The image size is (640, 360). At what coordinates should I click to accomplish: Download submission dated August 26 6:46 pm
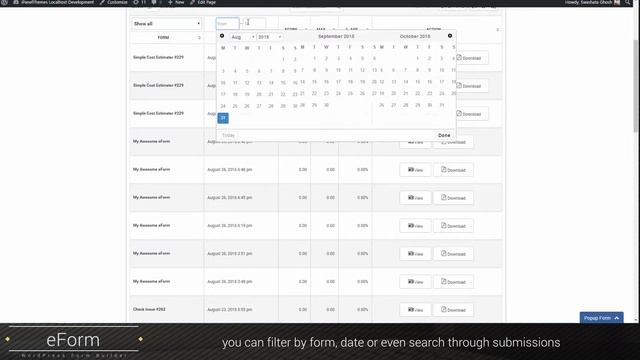[x=453, y=170]
